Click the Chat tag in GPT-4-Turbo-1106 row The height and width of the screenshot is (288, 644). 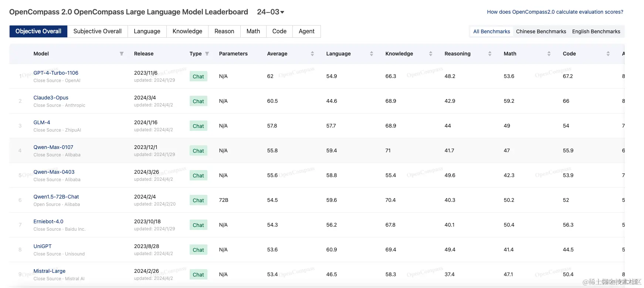[199, 77]
